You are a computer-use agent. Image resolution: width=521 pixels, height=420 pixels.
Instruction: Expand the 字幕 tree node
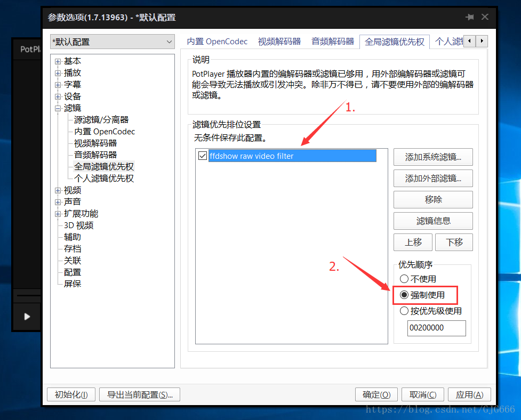tap(58, 85)
